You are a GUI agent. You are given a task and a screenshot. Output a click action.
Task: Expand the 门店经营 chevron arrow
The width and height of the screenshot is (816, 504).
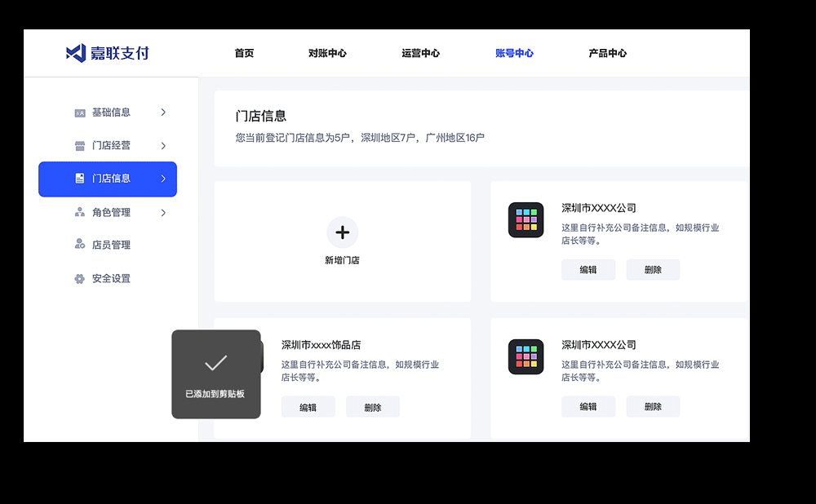[163, 146]
